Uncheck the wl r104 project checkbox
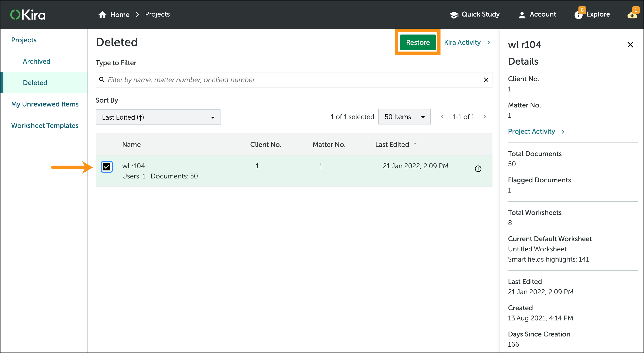The image size is (644, 353). coord(107,167)
